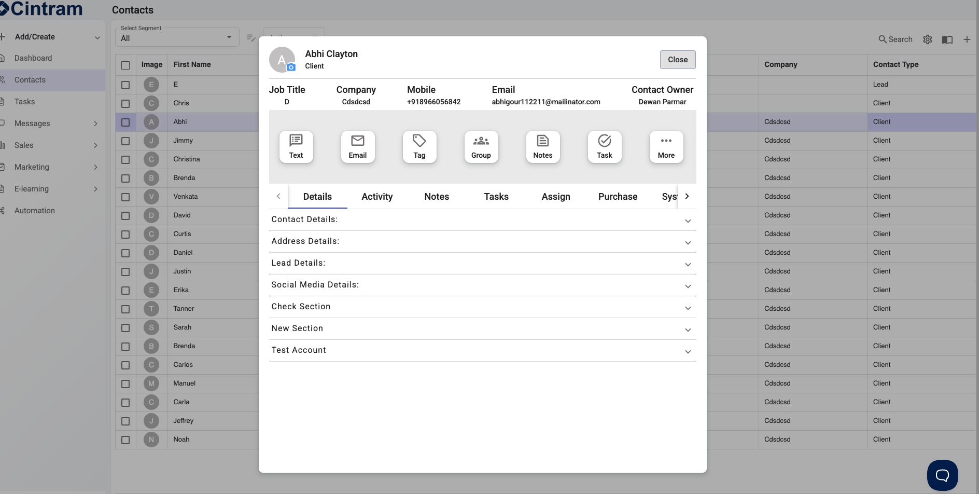Open the Text action for Abhi Clayton
The width and height of the screenshot is (980, 494).
(296, 147)
